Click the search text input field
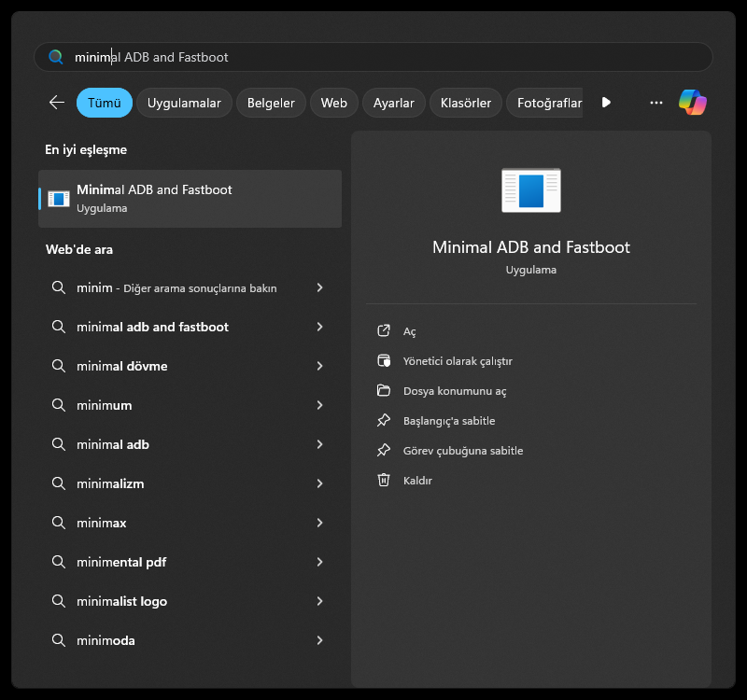Screen dimensions: 747x700 [373, 57]
